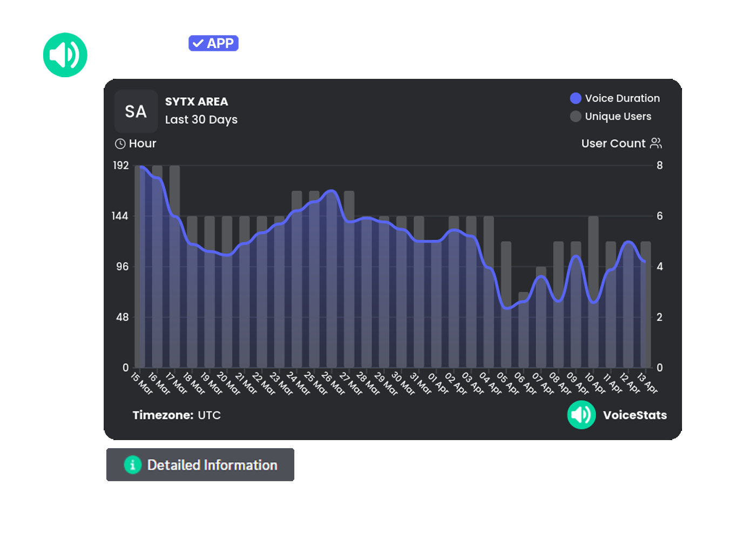Click the info icon on Detailed Information
The height and width of the screenshot is (540, 756).
tap(132, 464)
